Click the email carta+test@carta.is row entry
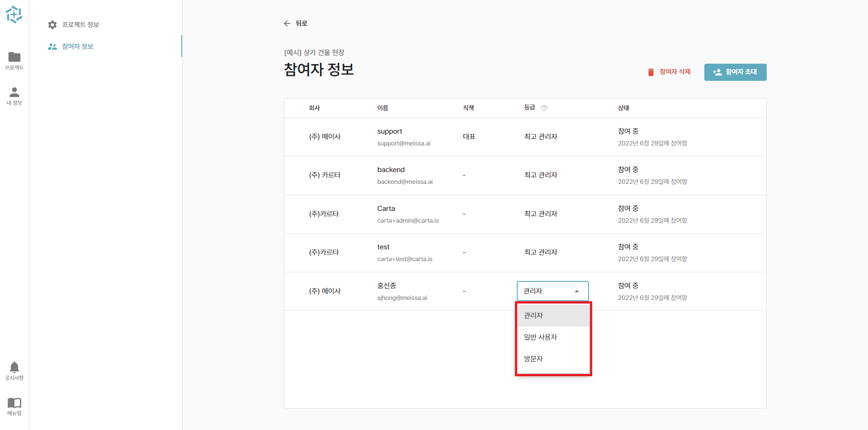868x430 pixels. point(405,259)
